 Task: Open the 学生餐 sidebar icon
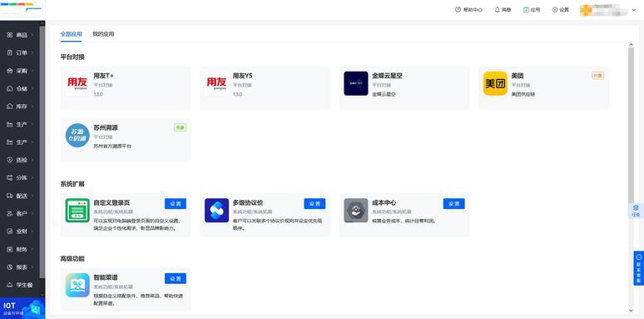pos(10,285)
